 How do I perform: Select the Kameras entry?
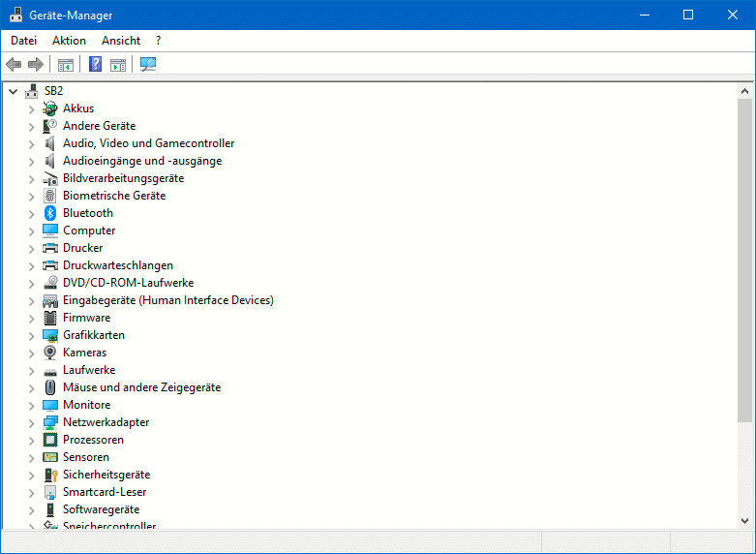85,353
